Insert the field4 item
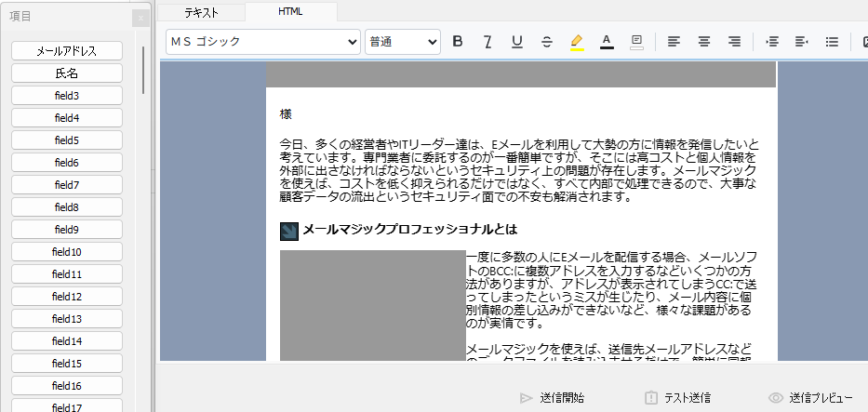The width and height of the screenshot is (868, 412). pos(66,118)
